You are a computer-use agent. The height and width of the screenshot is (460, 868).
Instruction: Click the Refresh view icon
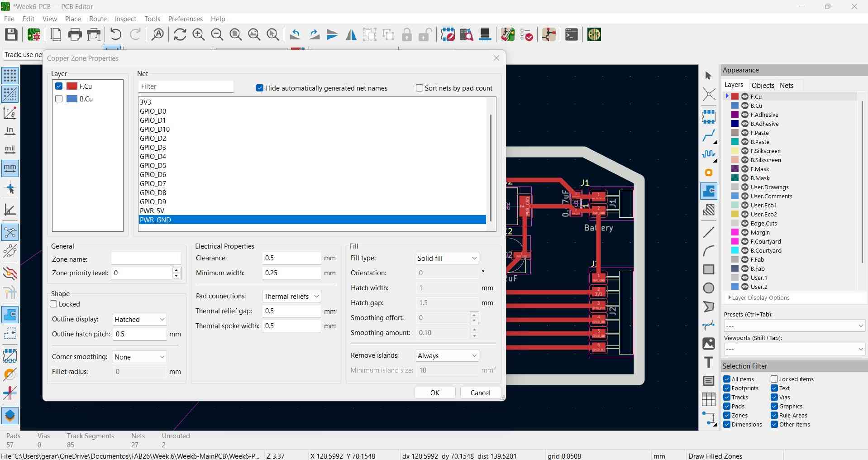coord(180,35)
